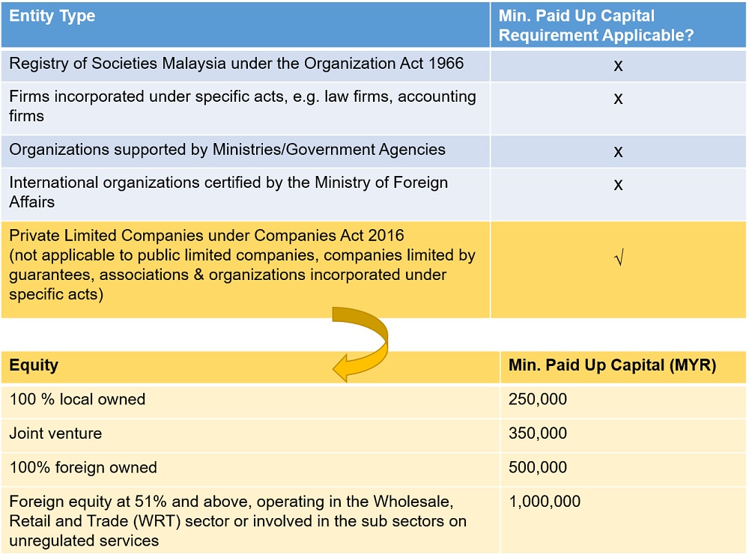749x560 pixels.
Task: Click the X for International organizations row
Action: coord(618,185)
